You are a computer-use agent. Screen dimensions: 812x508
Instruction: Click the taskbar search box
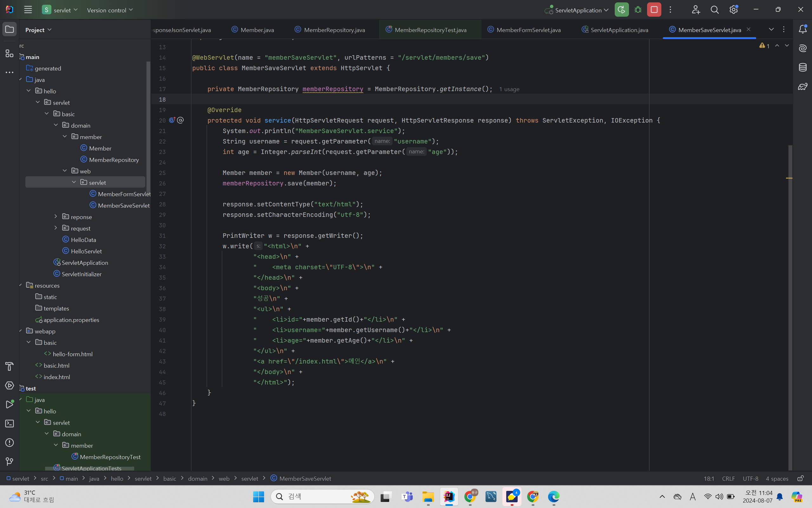322,497
